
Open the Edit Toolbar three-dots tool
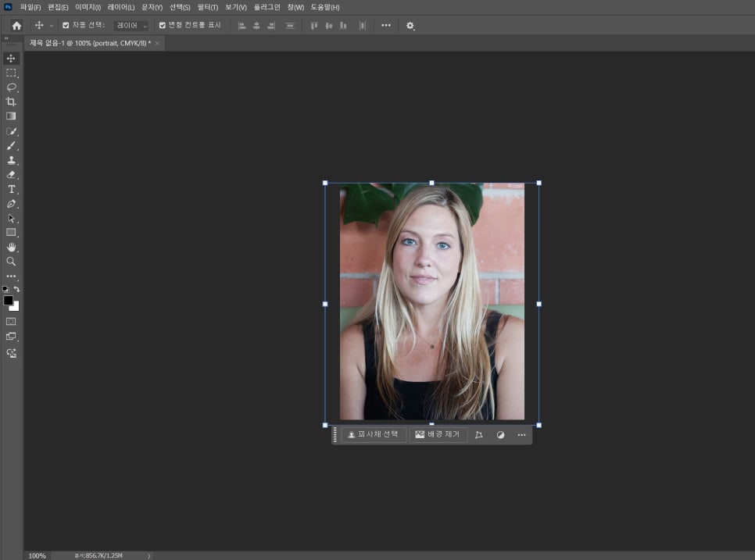(11, 276)
